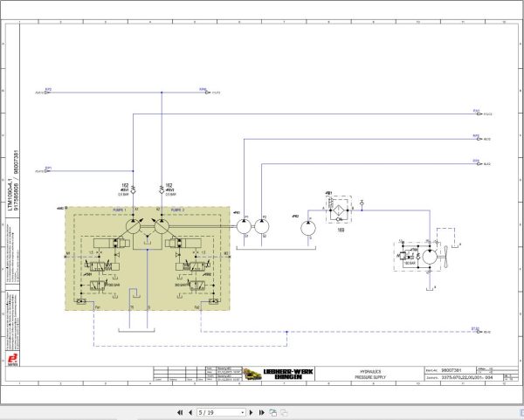Click the Liebherr crane logo image
Screen dimensions: 524x420
point(252,374)
